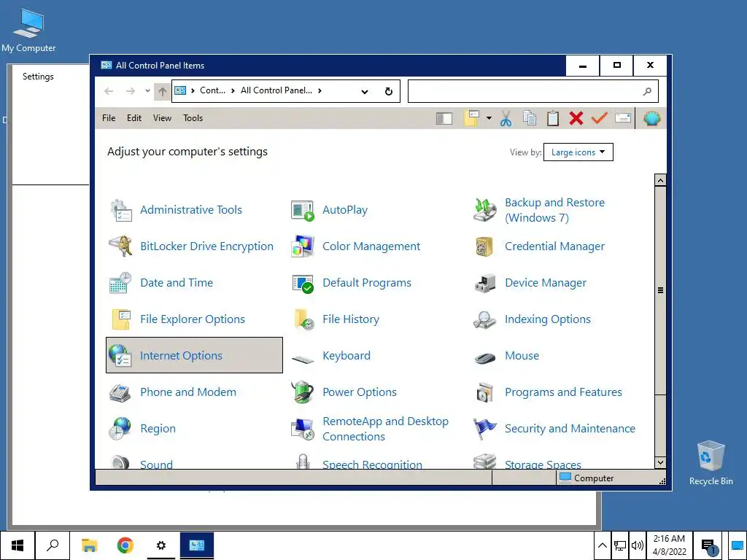Click the Device Manager icon

(x=485, y=283)
